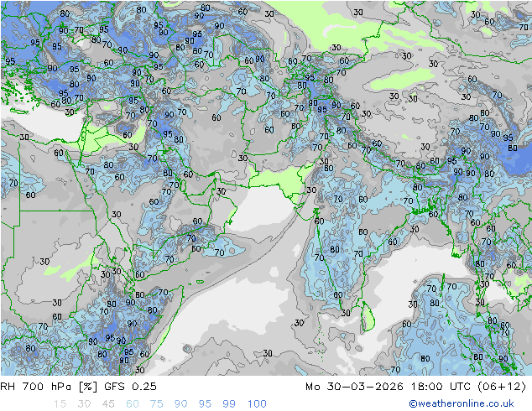Viewport: 532px width, 411px height.
Task: Click legend value 75
Action: point(156,403)
